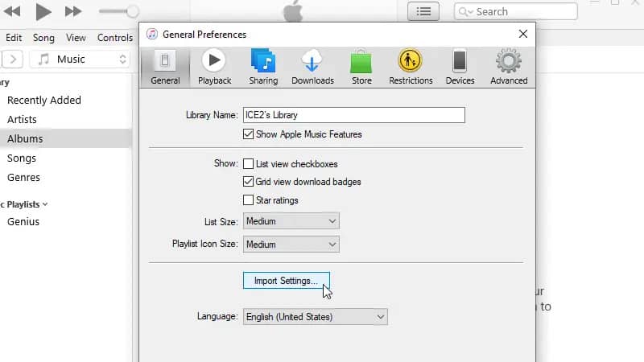Click the forward navigation arrow button

pyautogui.click(x=13, y=59)
